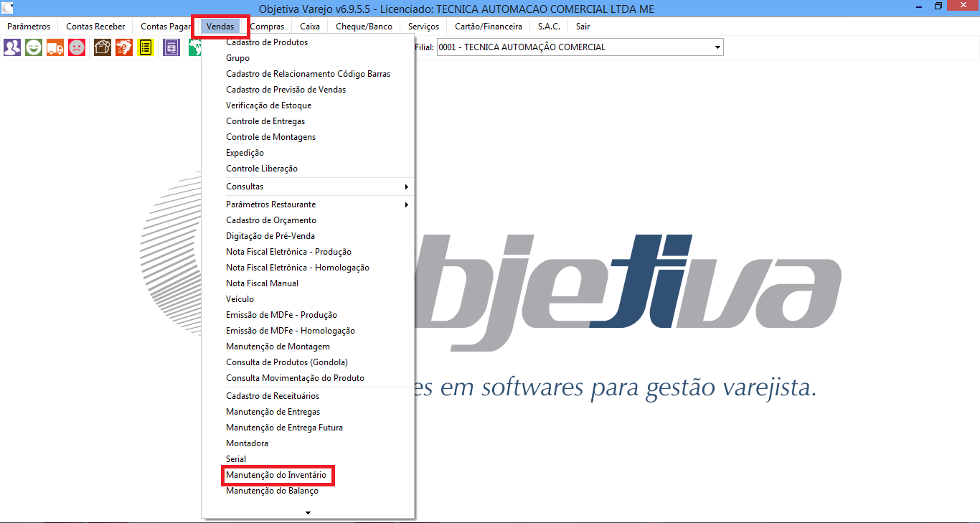980x523 pixels.
Task: Open the brown product box toolbar icon
Action: tap(103, 47)
